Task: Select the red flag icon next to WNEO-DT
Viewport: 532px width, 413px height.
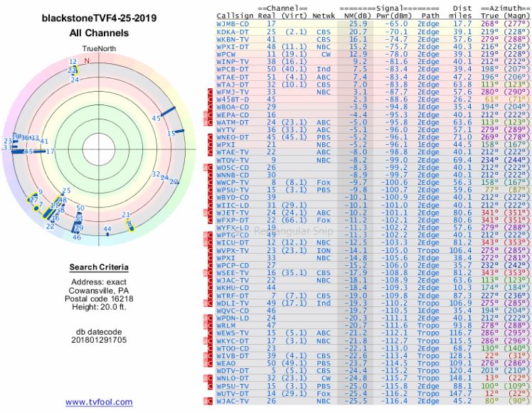Action: pyautogui.click(x=209, y=136)
